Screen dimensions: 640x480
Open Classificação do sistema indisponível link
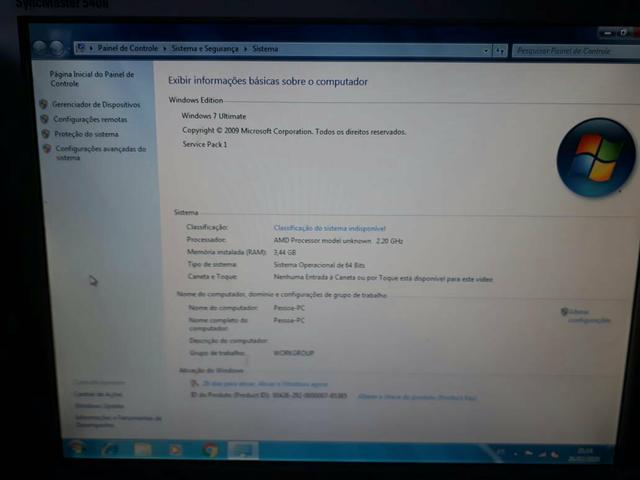(329, 228)
